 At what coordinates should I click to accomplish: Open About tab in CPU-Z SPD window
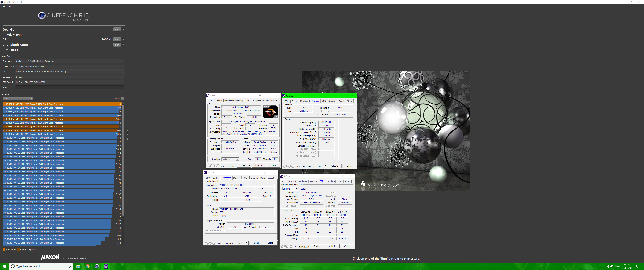[x=347, y=181]
